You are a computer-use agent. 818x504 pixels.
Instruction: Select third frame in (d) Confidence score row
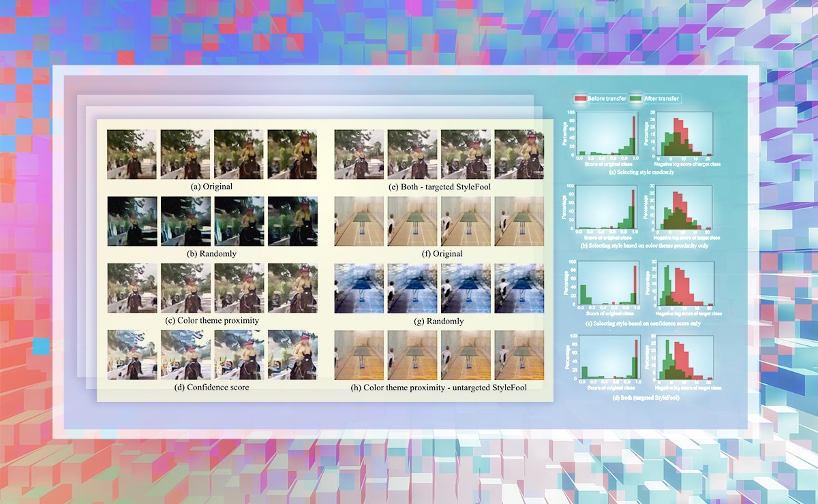click(239, 355)
